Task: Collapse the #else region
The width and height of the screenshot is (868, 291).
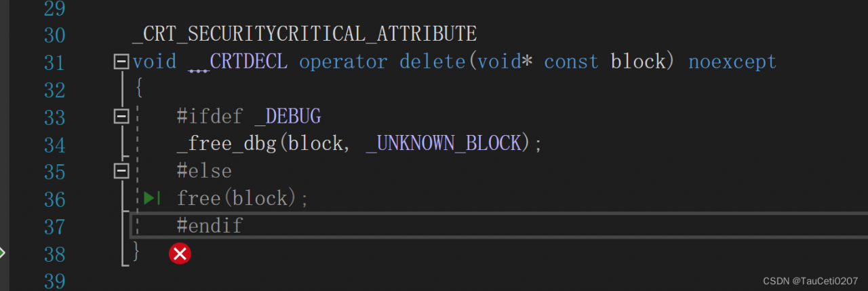Action: click(121, 171)
